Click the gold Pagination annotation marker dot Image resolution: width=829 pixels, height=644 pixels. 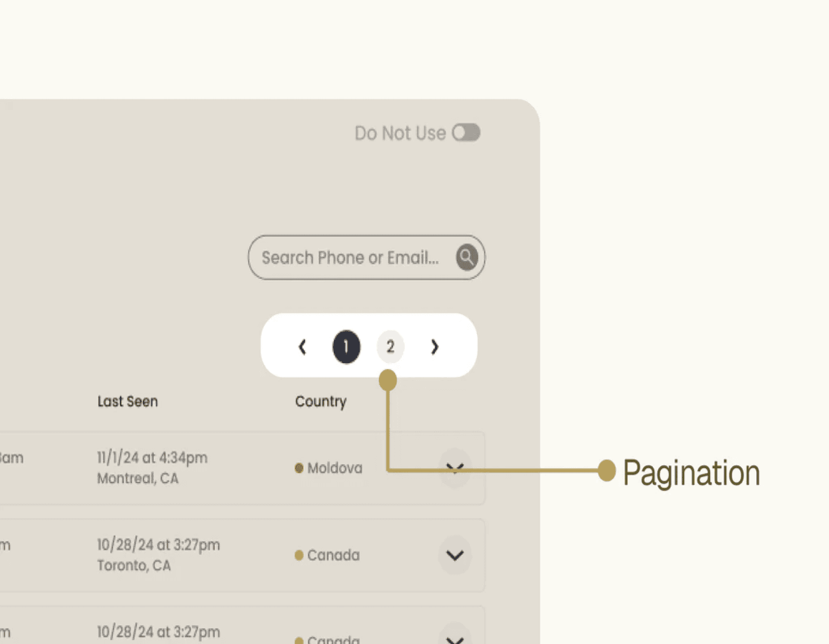[x=607, y=470]
